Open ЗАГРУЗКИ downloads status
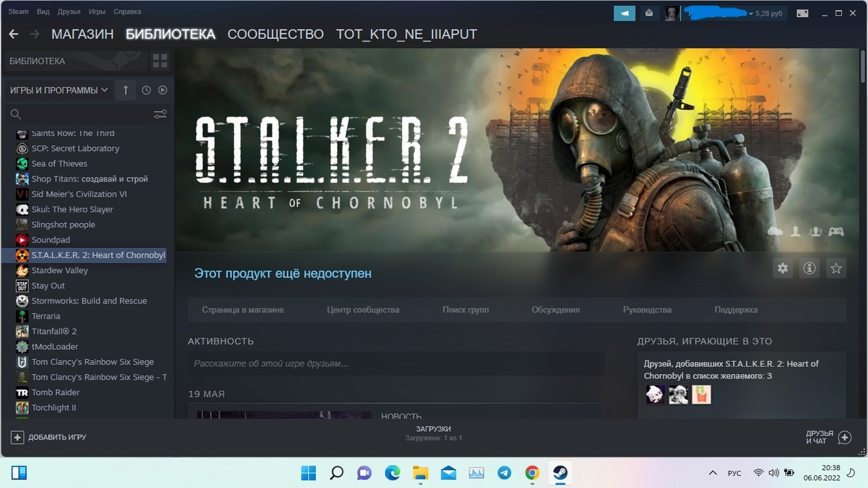The width and height of the screenshot is (868, 488). pyautogui.click(x=434, y=433)
